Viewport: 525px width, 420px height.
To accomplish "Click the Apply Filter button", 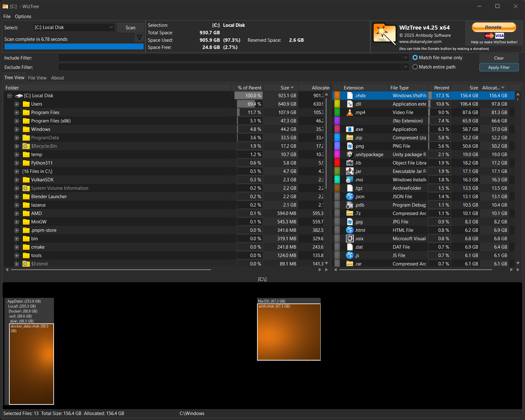I will [499, 67].
